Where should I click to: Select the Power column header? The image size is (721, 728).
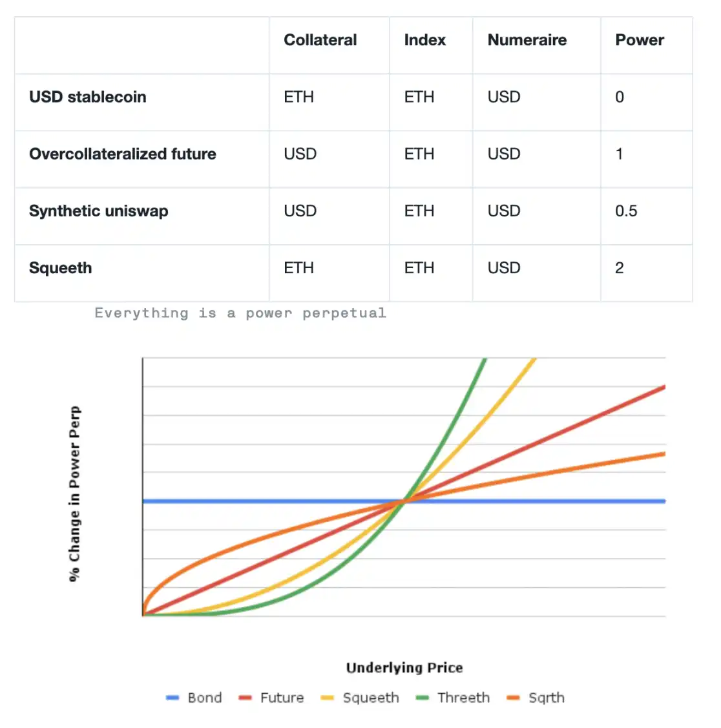click(x=639, y=40)
